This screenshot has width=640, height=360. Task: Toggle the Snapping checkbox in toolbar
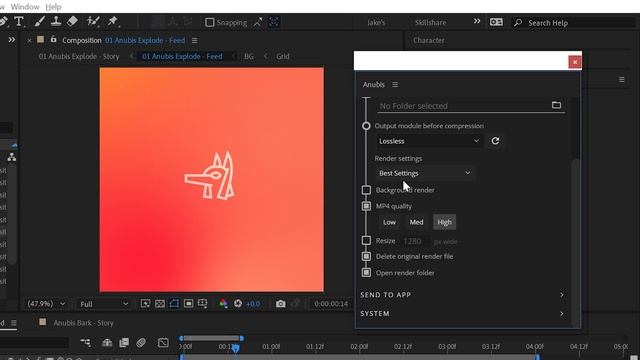tap(209, 22)
